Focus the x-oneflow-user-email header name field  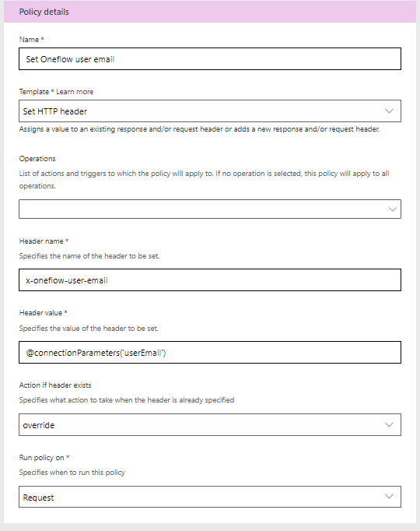point(210,280)
